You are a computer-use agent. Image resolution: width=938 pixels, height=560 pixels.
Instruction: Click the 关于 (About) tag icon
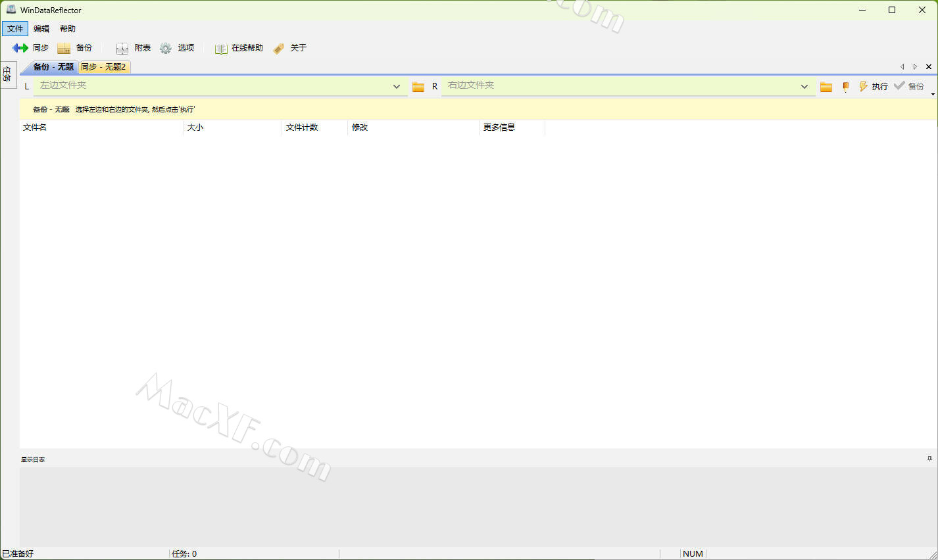(x=279, y=48)
